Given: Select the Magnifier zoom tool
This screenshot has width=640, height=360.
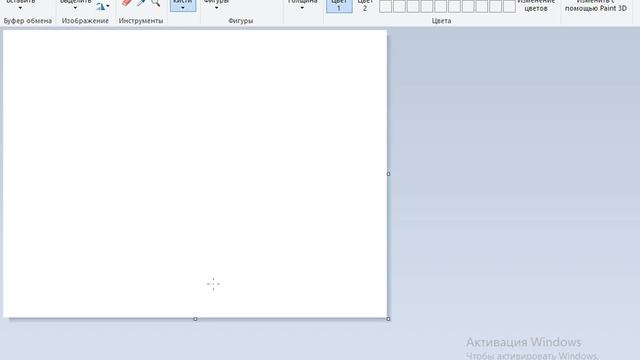Looking at the screenshot, I should coord(156,2).
